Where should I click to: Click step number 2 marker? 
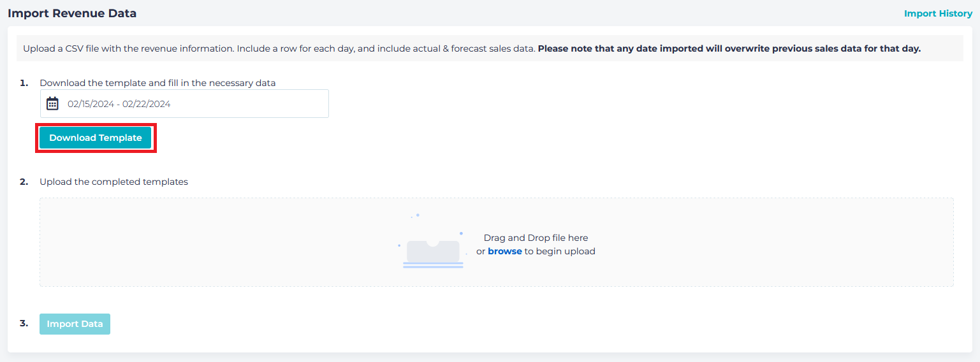24,182
